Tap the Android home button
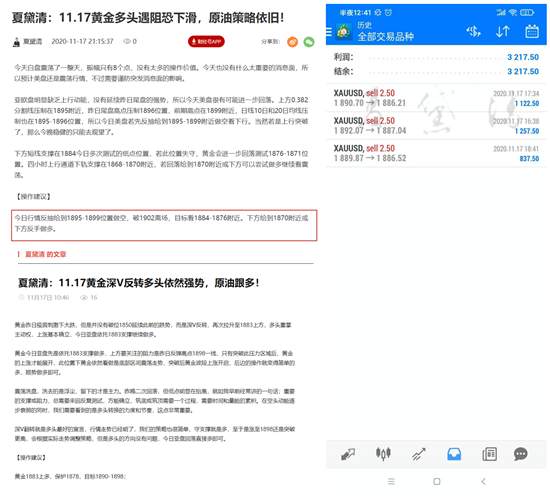550x498 pixels. coord(437,482)
